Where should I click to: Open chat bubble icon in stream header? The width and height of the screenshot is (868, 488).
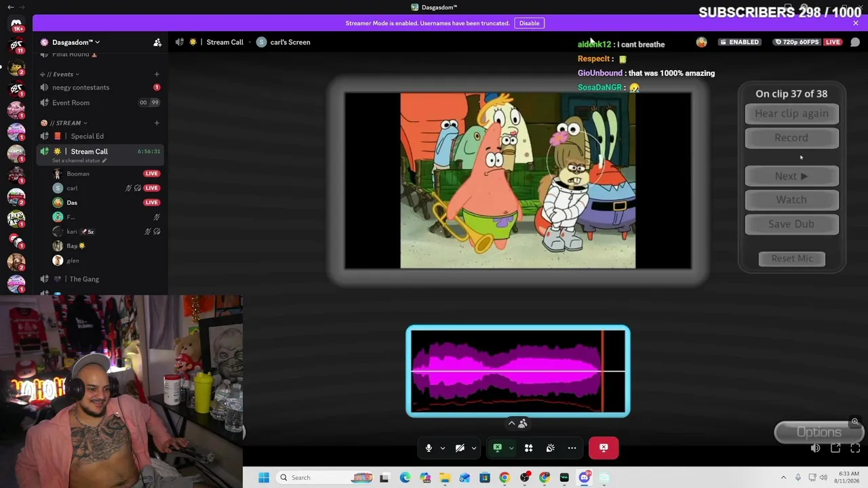click(x=855, y=42)
